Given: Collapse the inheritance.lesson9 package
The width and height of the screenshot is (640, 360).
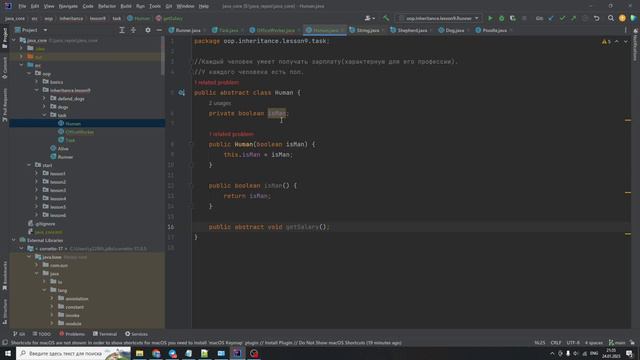Looking at the screenshot, I should click(37, 90).
